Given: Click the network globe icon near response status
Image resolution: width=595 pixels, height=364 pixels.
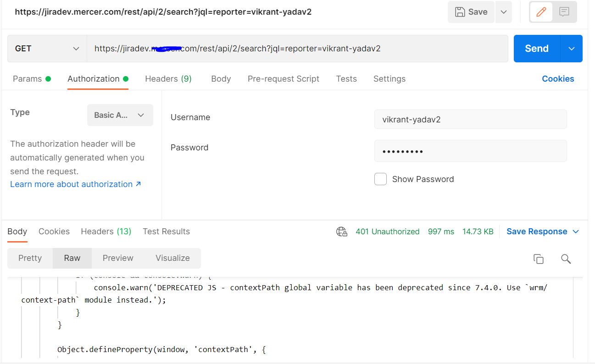Looking at the screenshot, I should pyautogui.click(x=341, y=232).
